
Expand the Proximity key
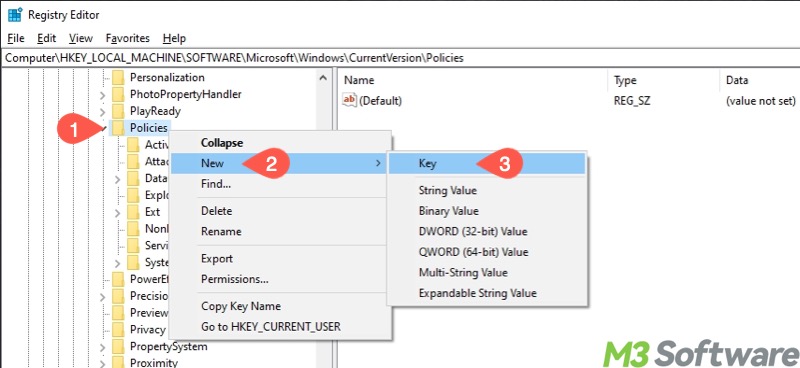[103, 364]
